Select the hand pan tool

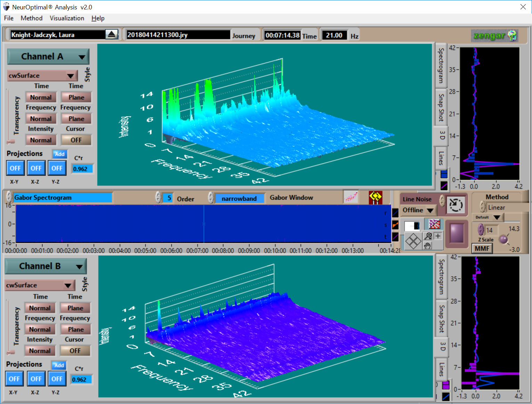tap(427, 245)
